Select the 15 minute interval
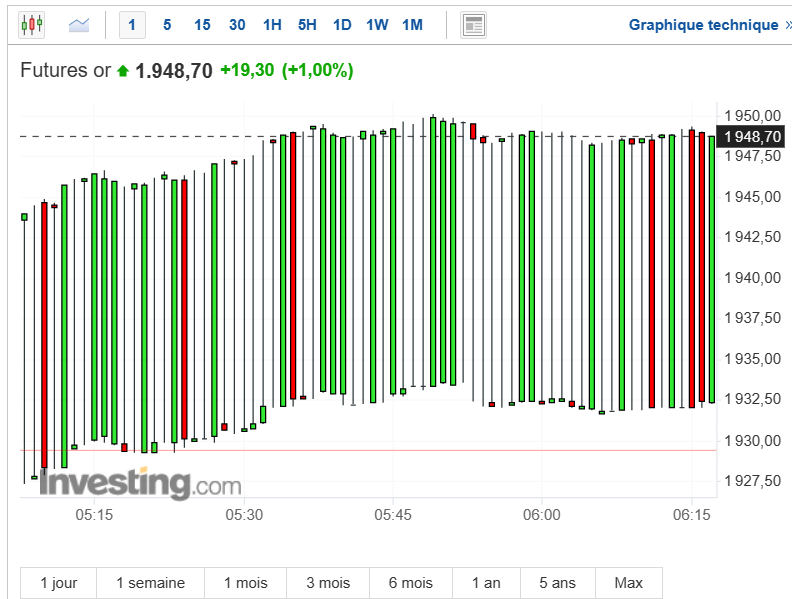792x599 pixels. point(202,25)
